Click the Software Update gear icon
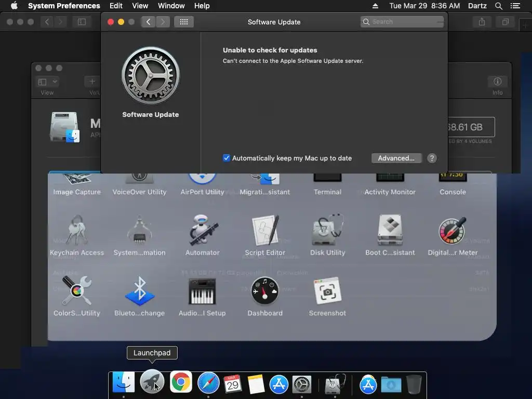532x399 pixels. pos(151,76)
